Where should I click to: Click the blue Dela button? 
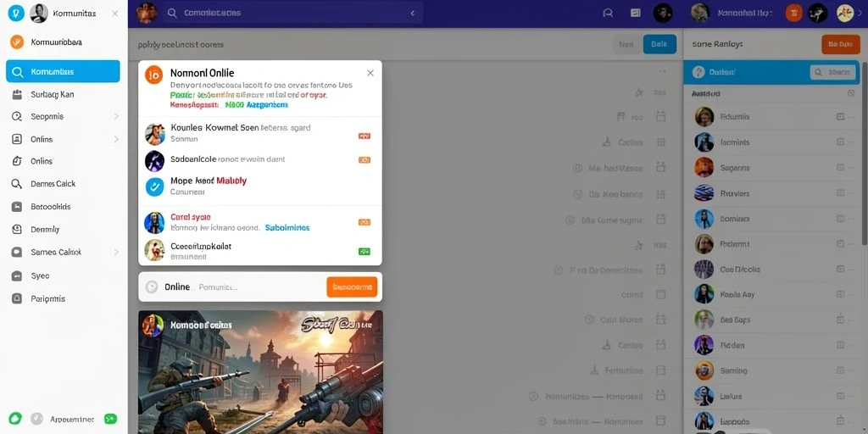(x=659, y=44)
